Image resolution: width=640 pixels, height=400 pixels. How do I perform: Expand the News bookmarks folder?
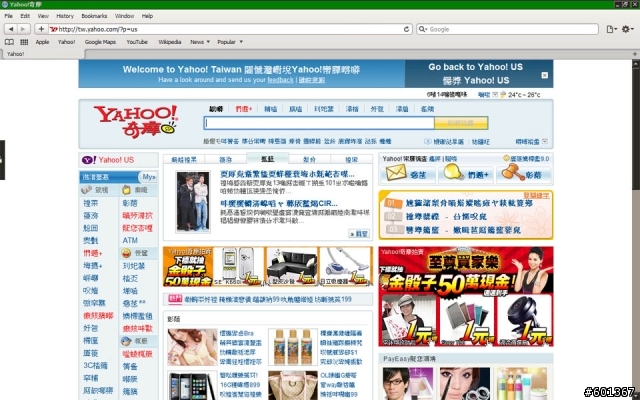[x=200, y=42]
